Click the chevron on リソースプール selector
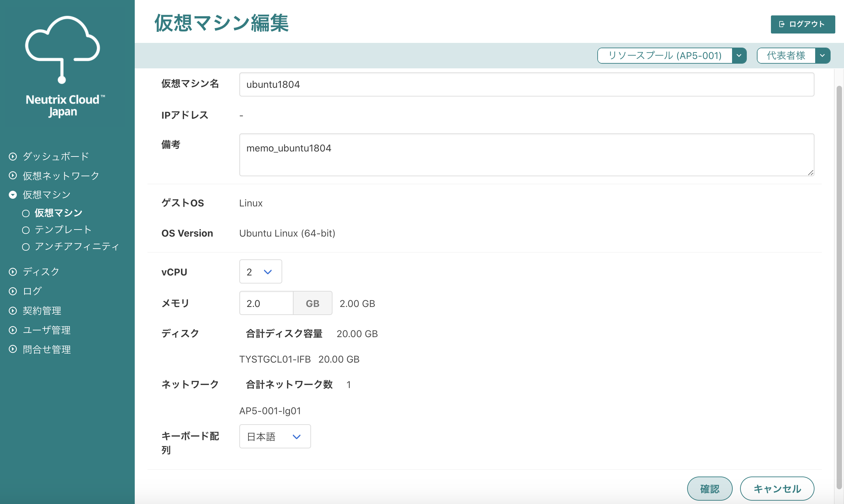 click(x=739, y=55)
